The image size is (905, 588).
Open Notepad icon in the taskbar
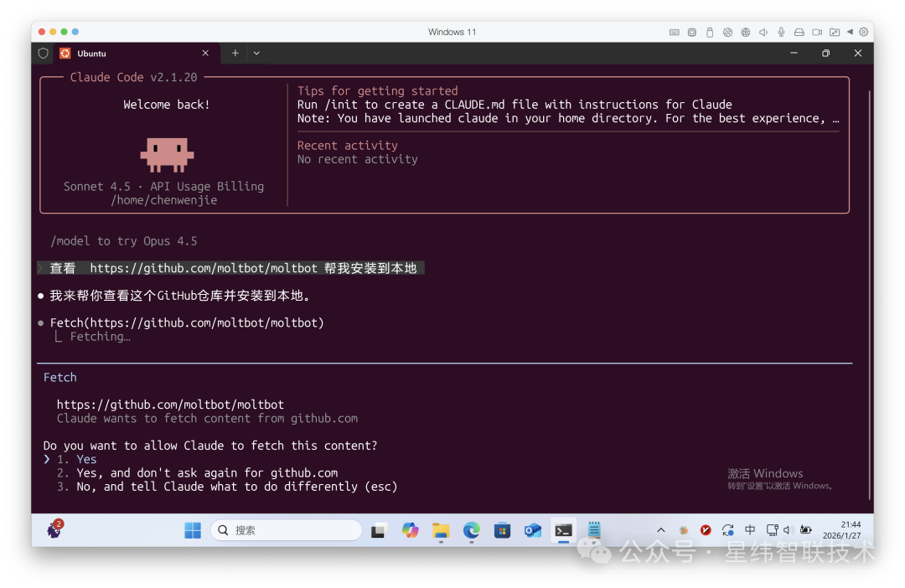click(x=594, y=530)
